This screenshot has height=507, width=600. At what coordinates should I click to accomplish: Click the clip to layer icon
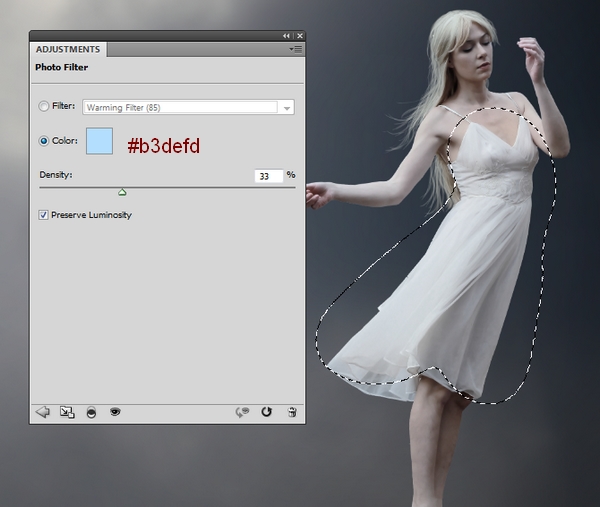(91, 411)
